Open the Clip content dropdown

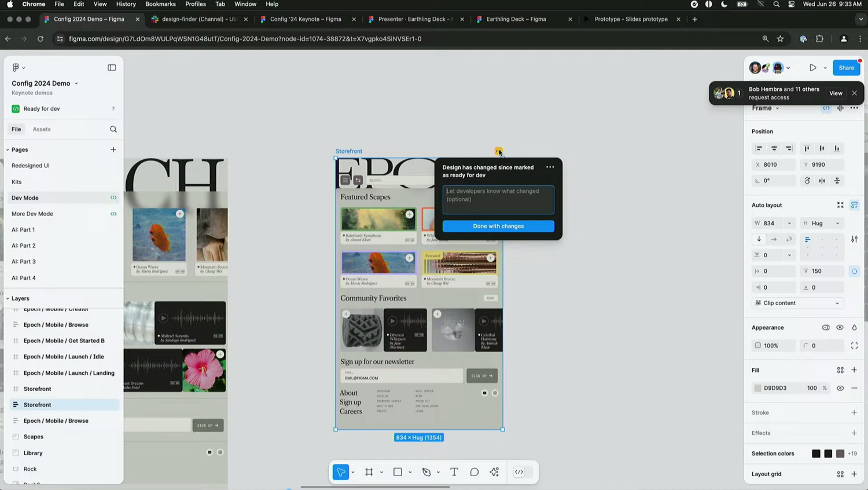(797, 303)
